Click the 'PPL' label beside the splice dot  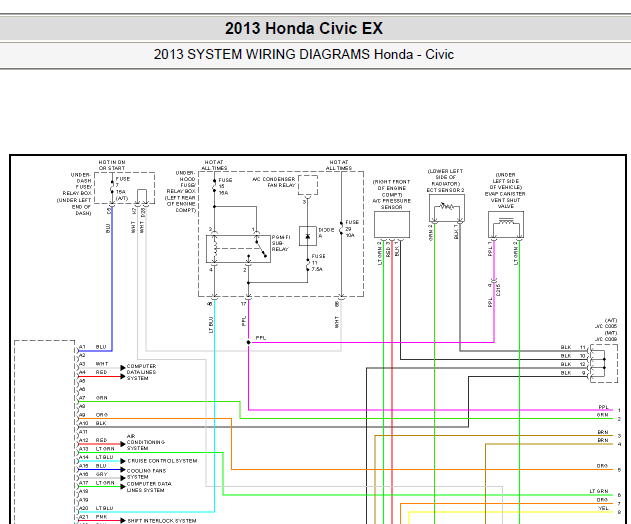[261, 338]
